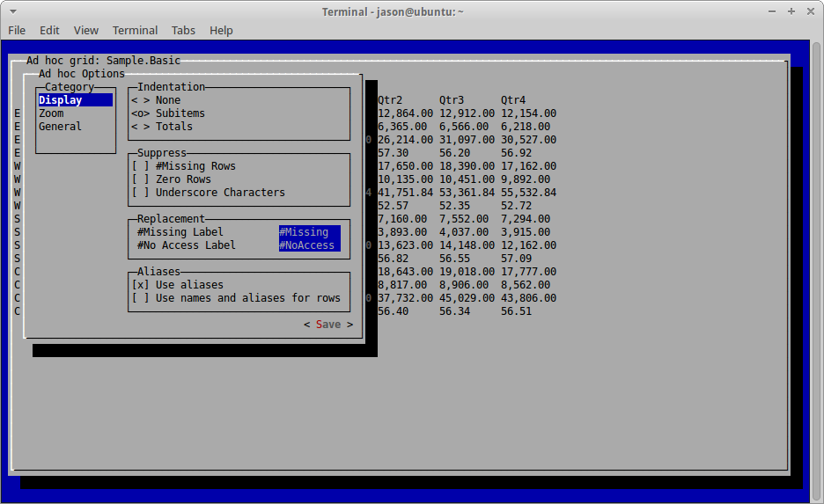Image resolution: width=824 pixels, height=504 pixels.
Task: Enable suppress #Missing Rows checkbox
Action: 183,166
